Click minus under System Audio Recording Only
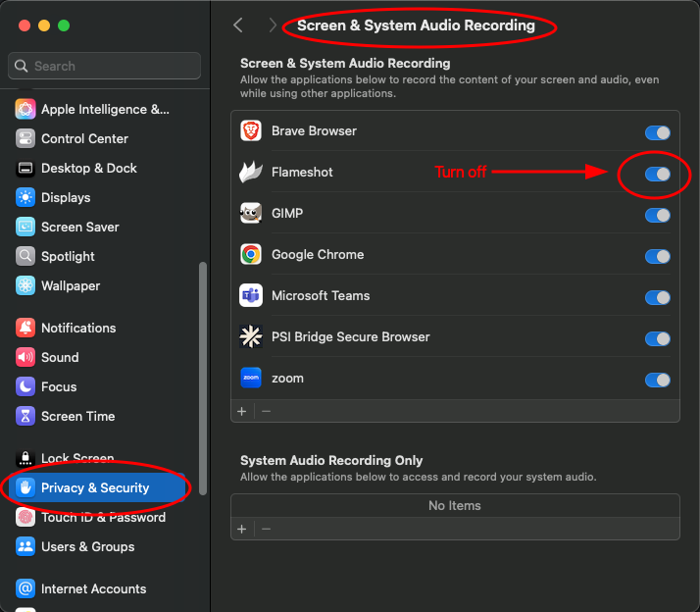 266,530
